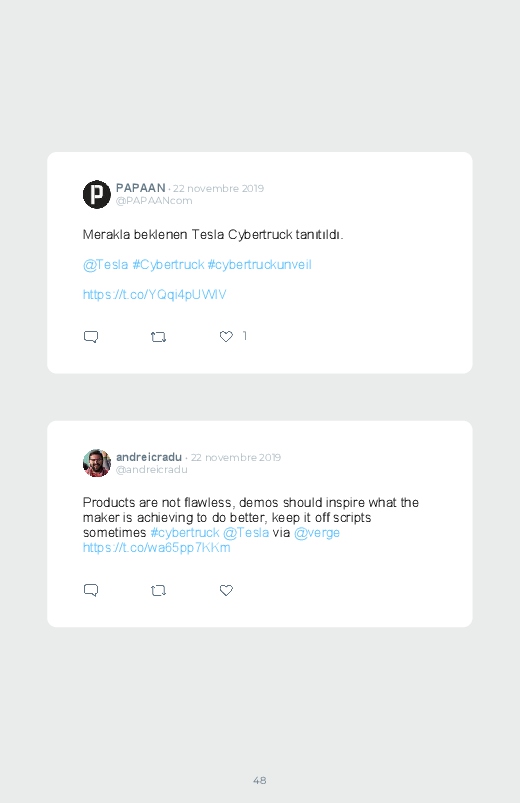Image resolution: width=520 pixels, height=803 pixels.
Task: Like the PAPAAN tweet with the heart icon
Action: click(x=226, y=336)
